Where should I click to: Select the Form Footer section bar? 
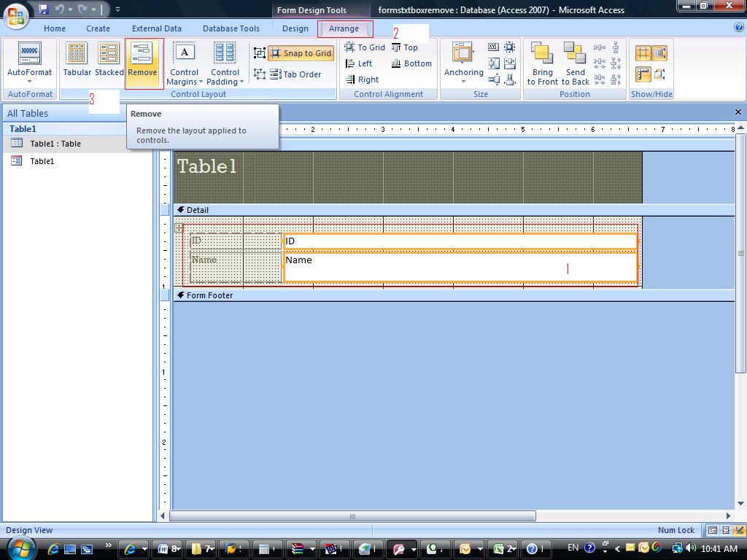[x=454, y=295]
